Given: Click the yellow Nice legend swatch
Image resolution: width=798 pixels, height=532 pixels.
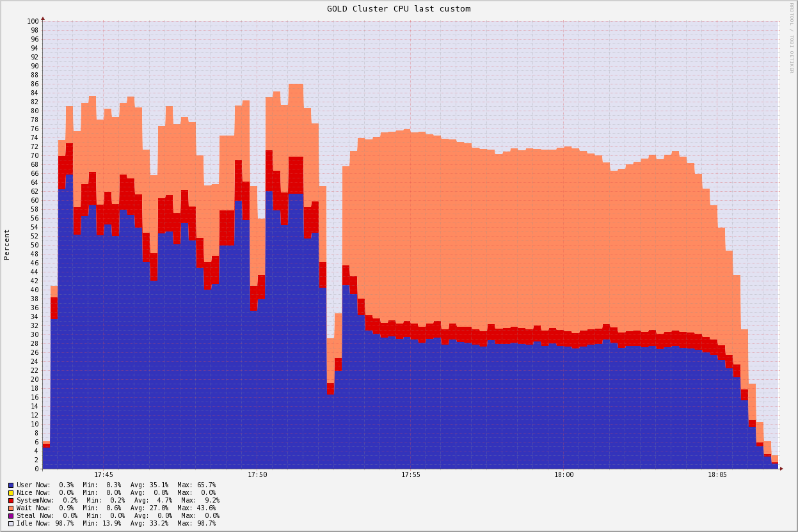Looking at the screenshot, I should (x=11, y=493).
